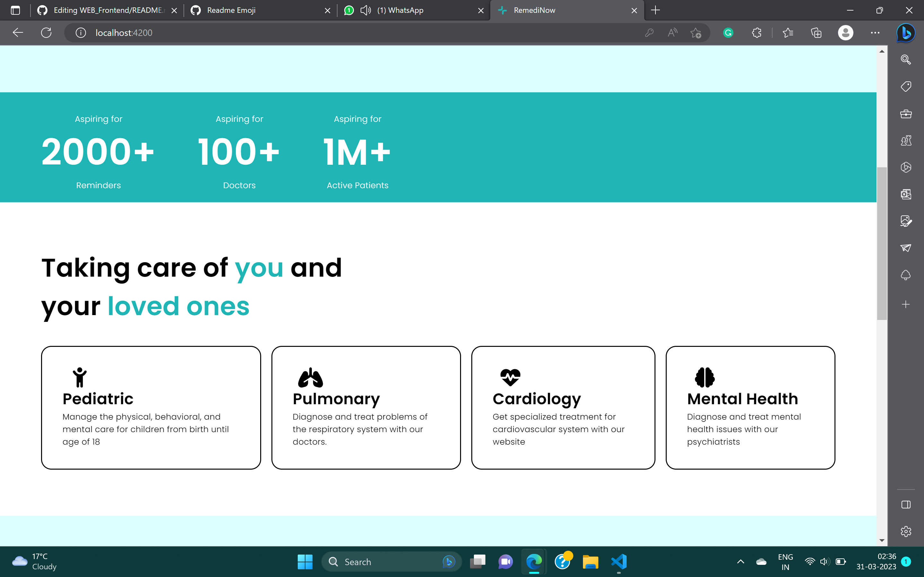Image resolution: width=924 pixels, height=577 pixels.
Task: Toggle sidebar visibility panel icon
Action: [906, 505]
